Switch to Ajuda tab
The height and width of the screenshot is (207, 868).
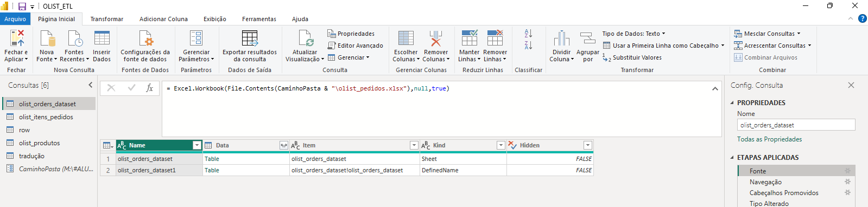click(x=300, y=19)
